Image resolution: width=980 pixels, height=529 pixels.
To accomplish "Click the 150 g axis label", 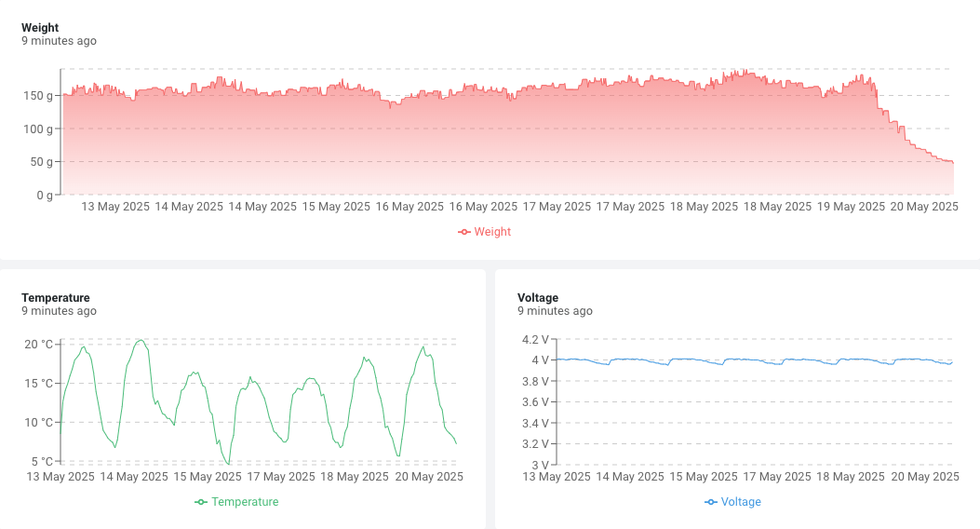I will [38, 96].
